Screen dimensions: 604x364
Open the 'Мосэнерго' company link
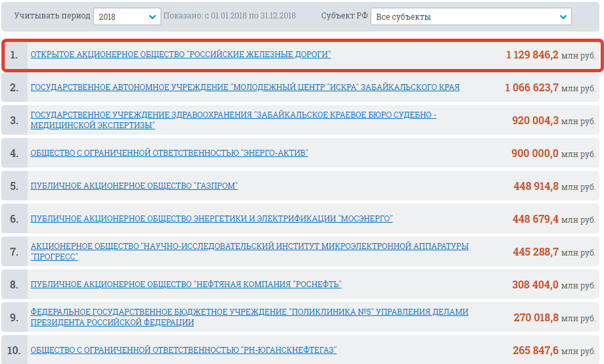(x=211, y=219)
